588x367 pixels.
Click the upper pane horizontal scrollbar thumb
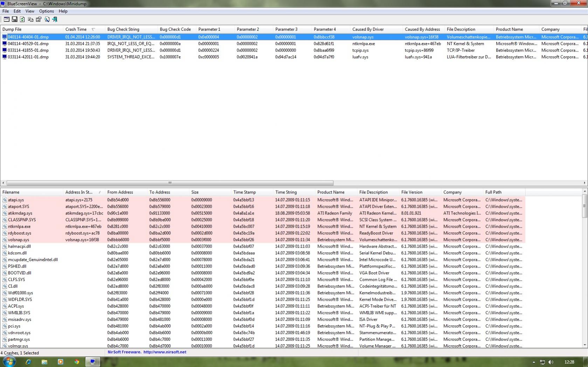170,183
